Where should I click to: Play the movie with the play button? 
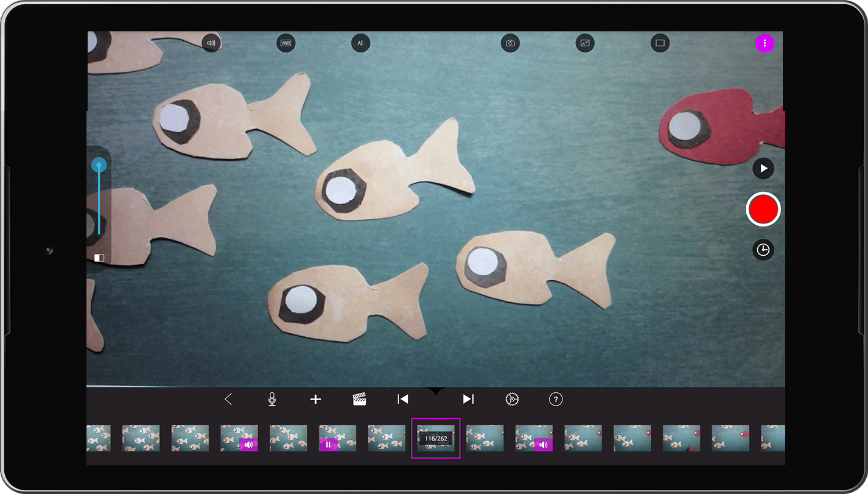click(x=763, y=169)
